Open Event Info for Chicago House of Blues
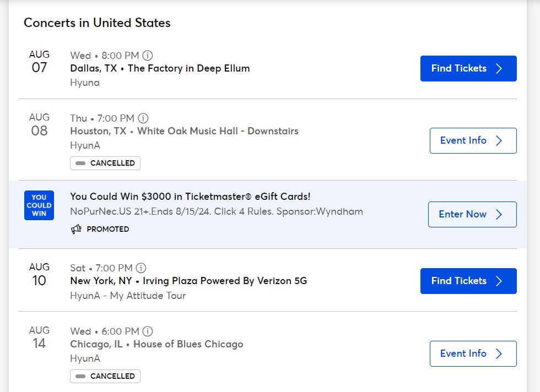Screen dimensions: 540x392 pyautogui.click(x=473, y=353)
